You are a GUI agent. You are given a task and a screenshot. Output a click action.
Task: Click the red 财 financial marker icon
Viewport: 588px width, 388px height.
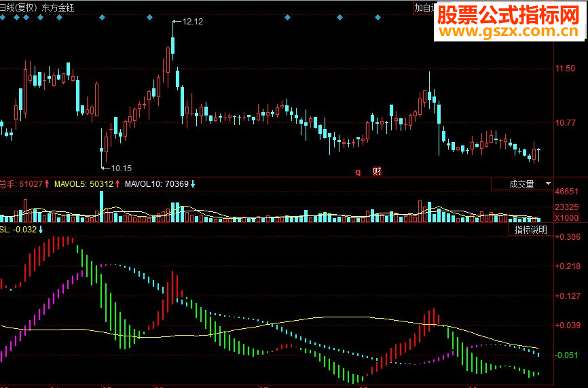click(x=378, y=171)
